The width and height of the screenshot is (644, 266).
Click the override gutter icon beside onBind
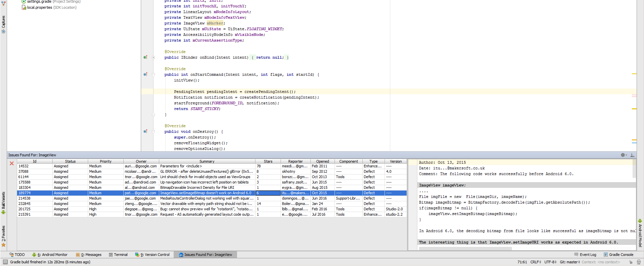coord(145,57)
